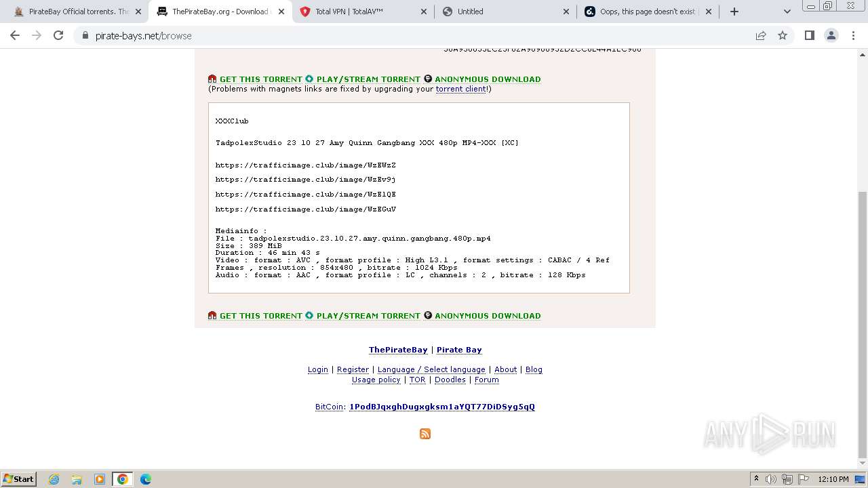Show hidden system tray icons arrow

pos(756,479)
